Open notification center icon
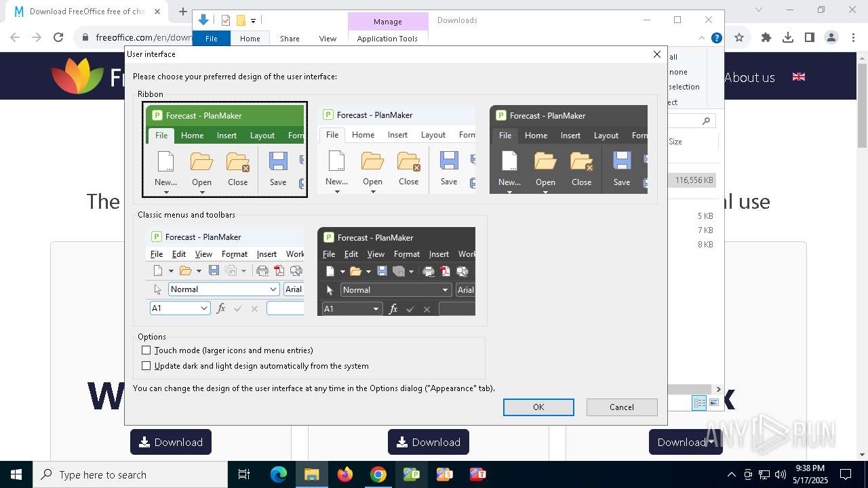 point(846,474)
